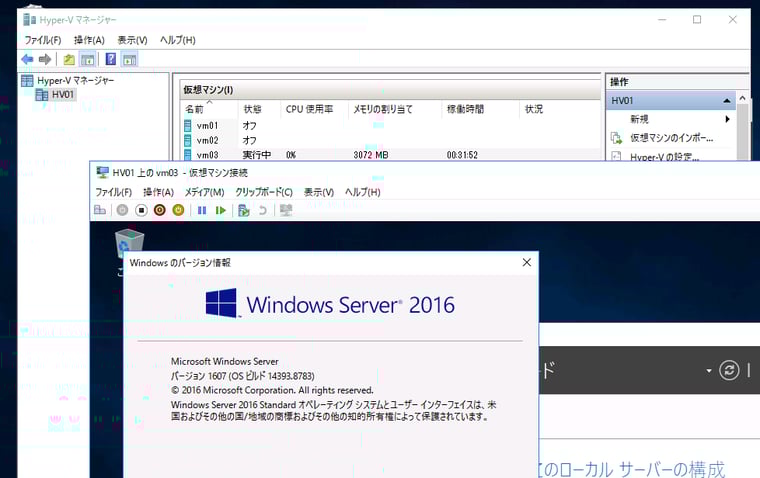Click the vm02 virtual machine row icon
Viewport: 760px width, 478px height.
(x=188, y=141)
